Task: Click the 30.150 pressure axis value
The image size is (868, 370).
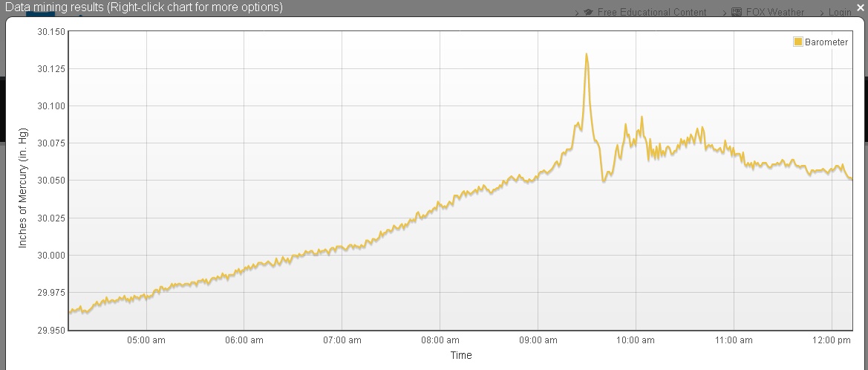Action: (51, 31)
